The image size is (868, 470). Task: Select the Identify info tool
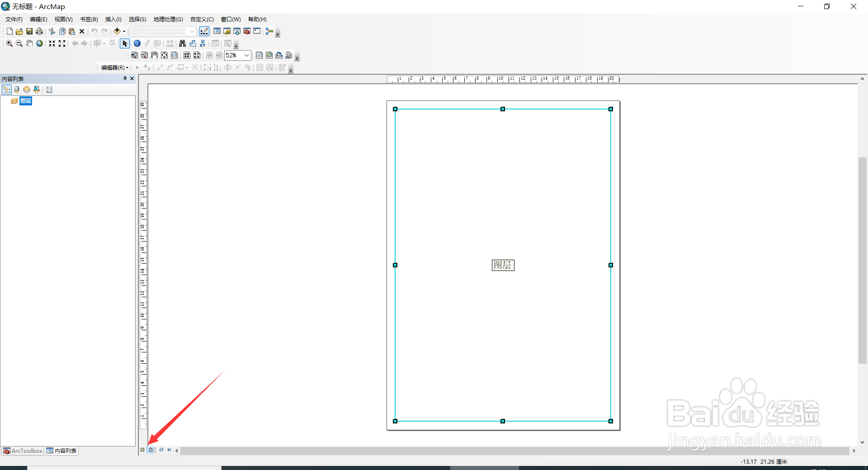pyautogui.click(x=137, y=43)
